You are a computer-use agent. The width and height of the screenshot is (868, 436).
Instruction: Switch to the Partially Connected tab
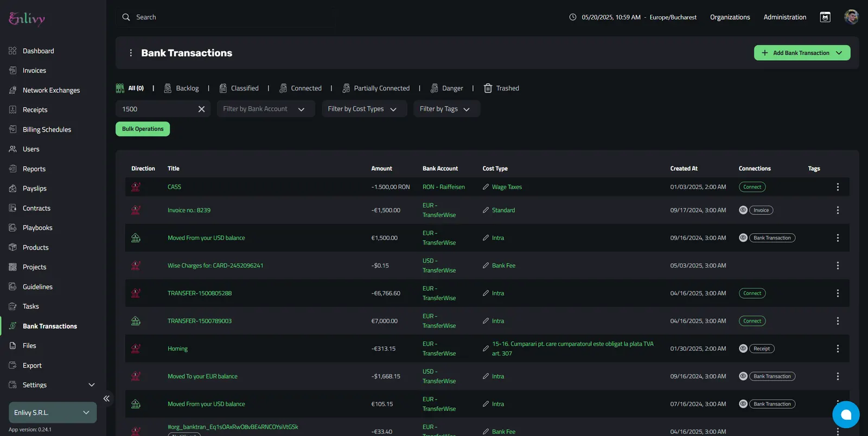point(376,88)
